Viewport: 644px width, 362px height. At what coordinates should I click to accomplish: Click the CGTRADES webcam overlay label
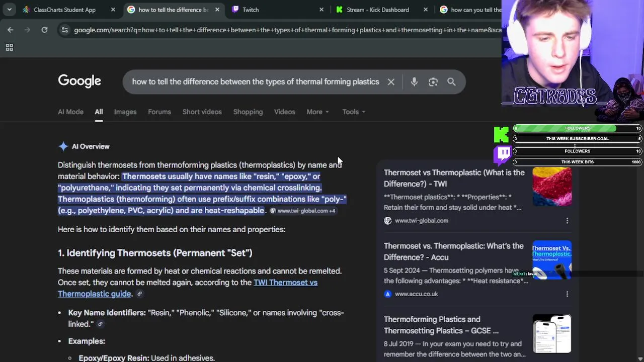pyautogui.click(x=554, y=96)
